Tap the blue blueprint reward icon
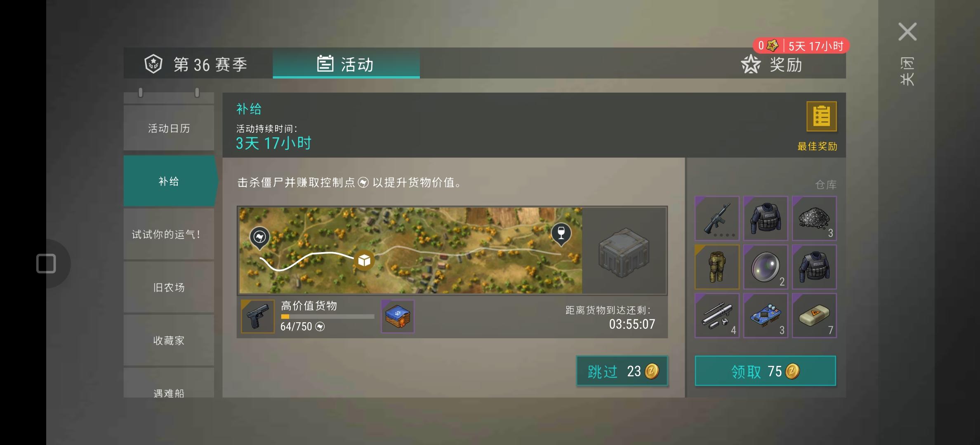 coord(398,316)
